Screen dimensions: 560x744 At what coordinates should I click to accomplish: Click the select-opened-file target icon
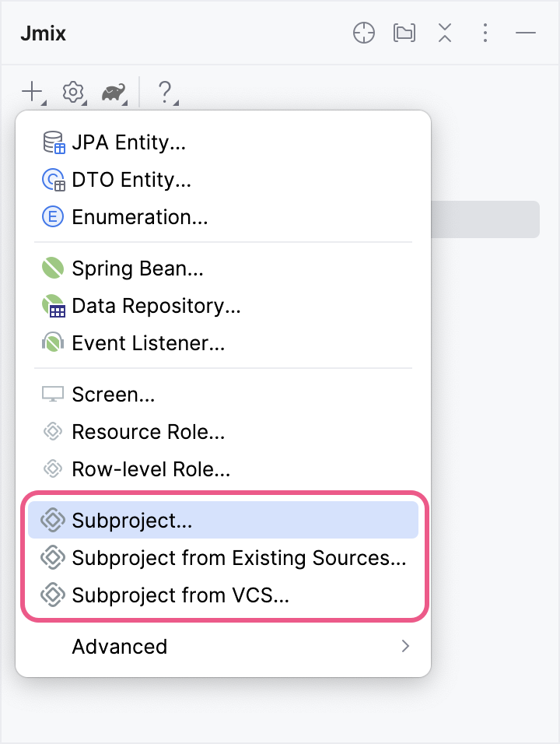[363, 33]
